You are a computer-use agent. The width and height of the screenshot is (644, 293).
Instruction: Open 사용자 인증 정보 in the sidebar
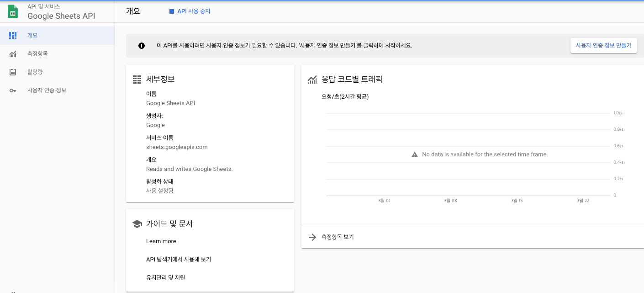[57, 90]
